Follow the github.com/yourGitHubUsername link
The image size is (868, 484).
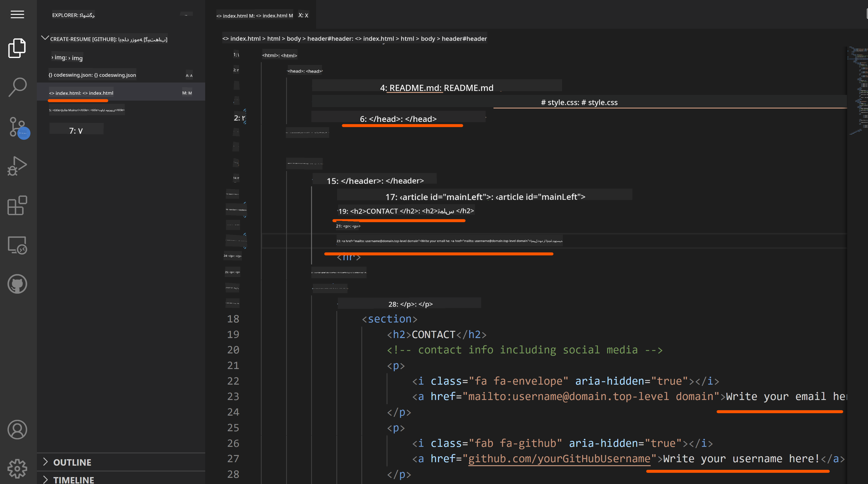(559, 459)
